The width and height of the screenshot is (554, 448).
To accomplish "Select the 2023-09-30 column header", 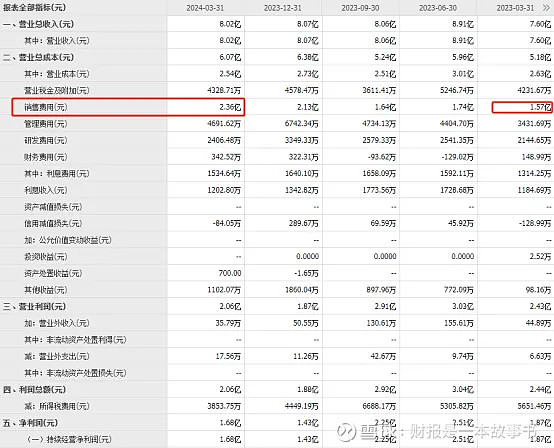I will pos(360,8).
